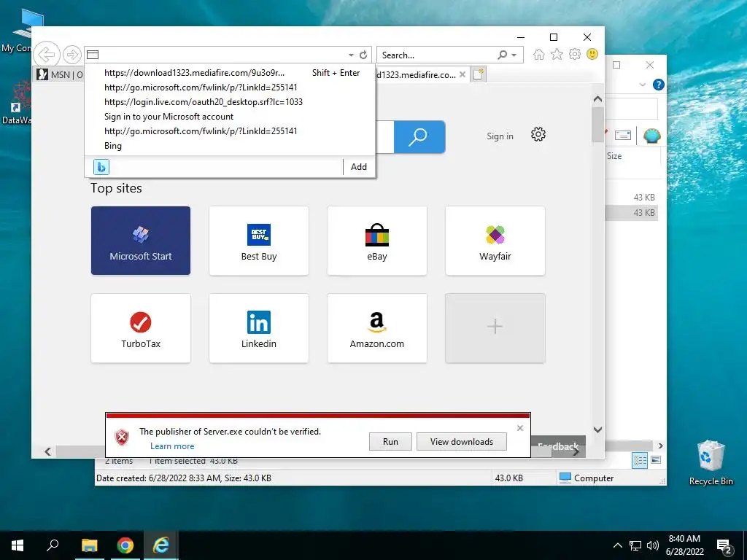This screenshot has width=747, height=560.
Task: Click Run for Server.exe
Action: [390, 441]
